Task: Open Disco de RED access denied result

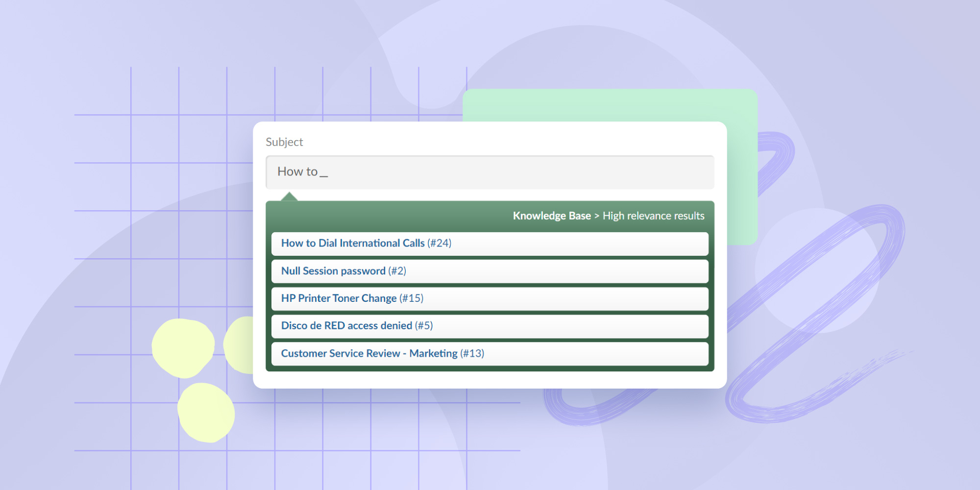Action: coord(346,326)
